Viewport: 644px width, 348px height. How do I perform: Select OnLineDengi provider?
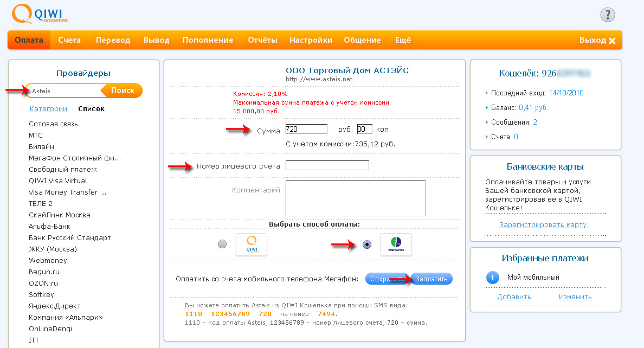click(50, 328)
